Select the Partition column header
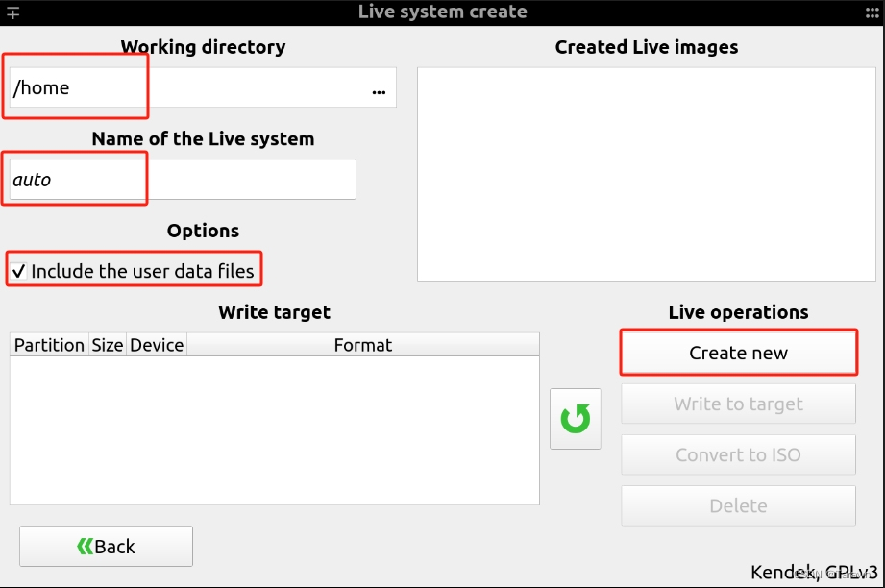The image size is (885, 588). [x=49, y=345]
